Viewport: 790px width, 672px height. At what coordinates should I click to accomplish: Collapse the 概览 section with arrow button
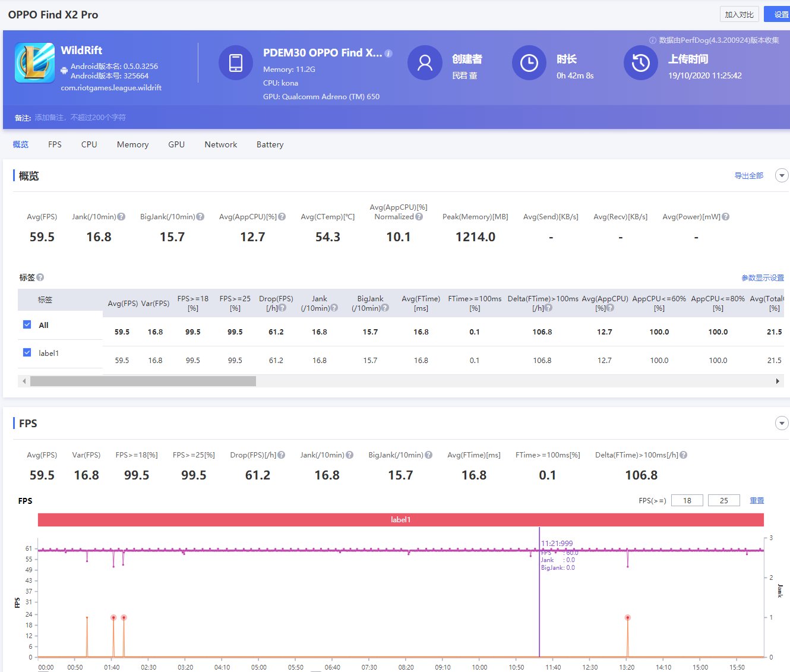click(x=782, y=175)
